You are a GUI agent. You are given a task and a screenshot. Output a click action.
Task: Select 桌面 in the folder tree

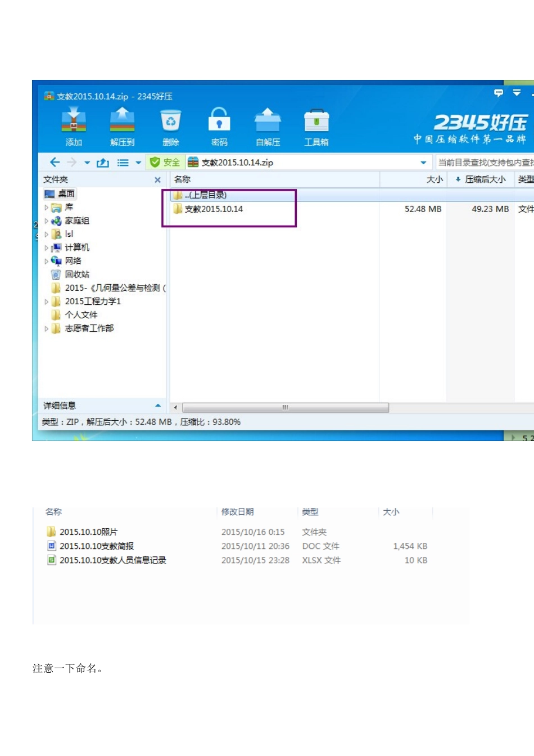60,193
